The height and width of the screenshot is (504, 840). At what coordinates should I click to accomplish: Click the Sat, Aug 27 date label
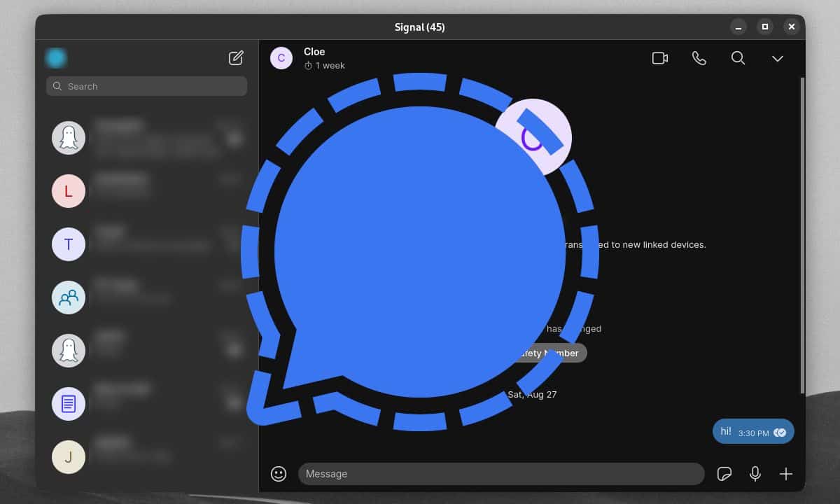[x=532, y=395]
